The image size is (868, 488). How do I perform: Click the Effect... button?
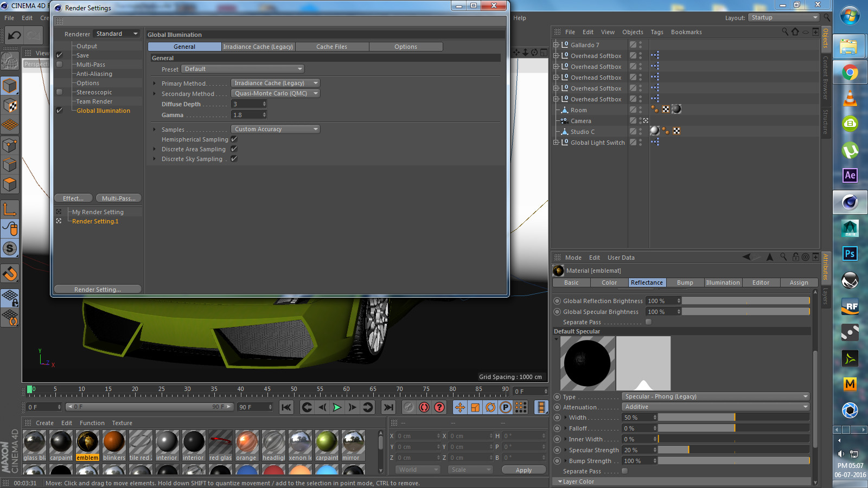[73, 198]
